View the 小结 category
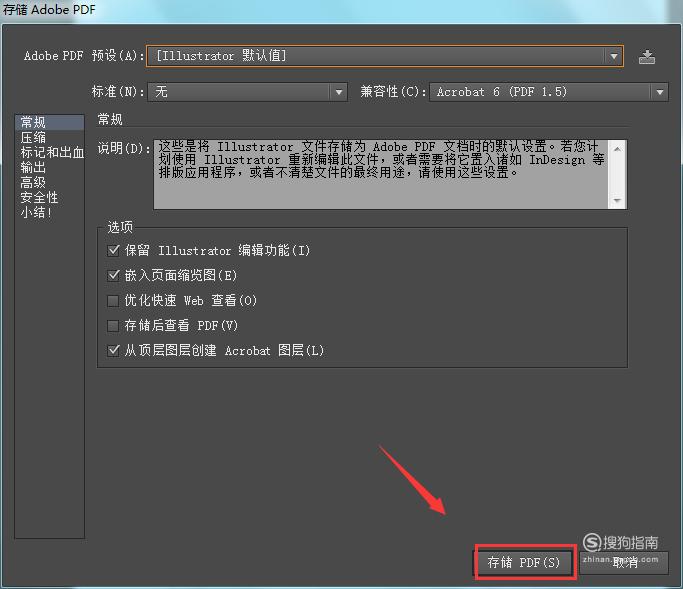 49,213
